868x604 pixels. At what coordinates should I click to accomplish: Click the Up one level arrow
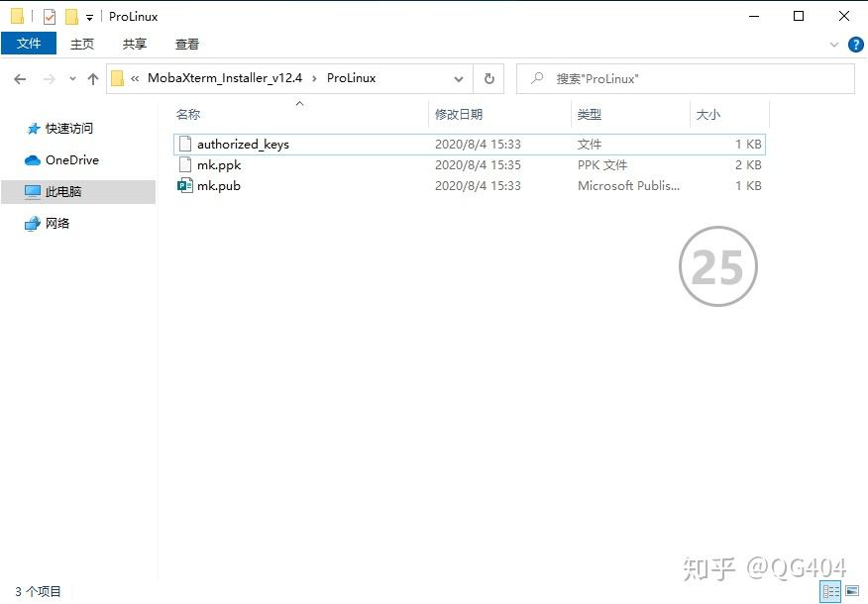(93, 79)
